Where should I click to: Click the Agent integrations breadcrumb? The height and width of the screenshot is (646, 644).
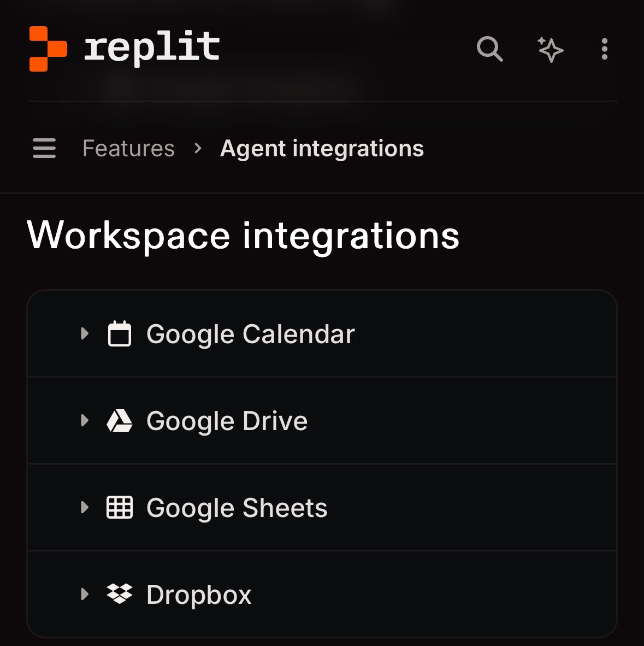[322, 148]
